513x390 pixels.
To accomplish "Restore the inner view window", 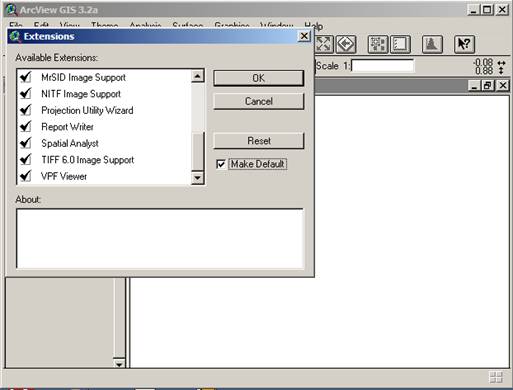I will point(487,86).
